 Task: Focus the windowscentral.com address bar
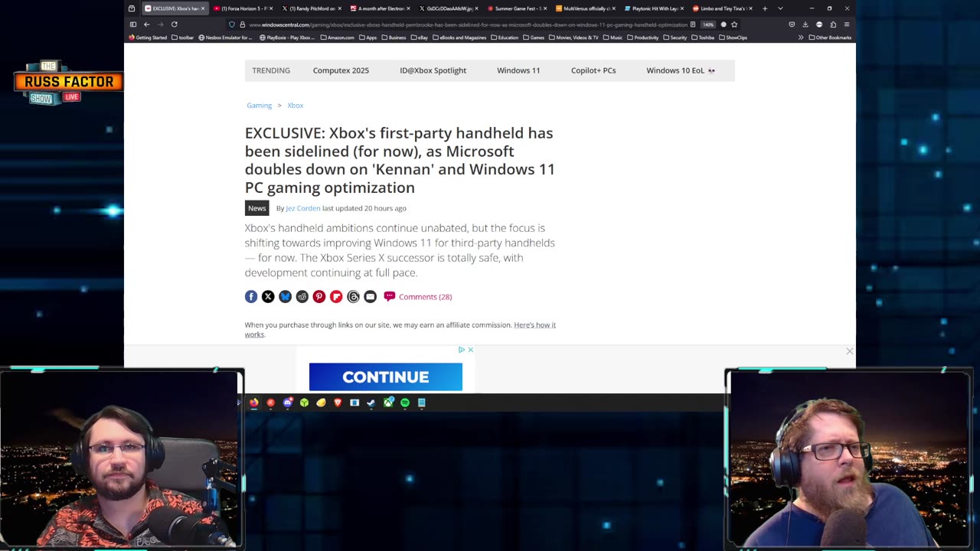468,24
